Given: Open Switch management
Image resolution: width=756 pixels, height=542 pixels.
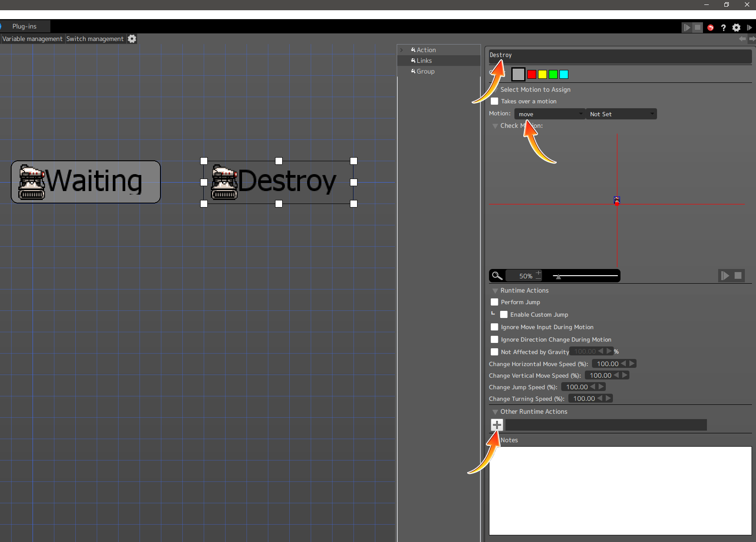Looking at the screenshot, I should 95,39.
